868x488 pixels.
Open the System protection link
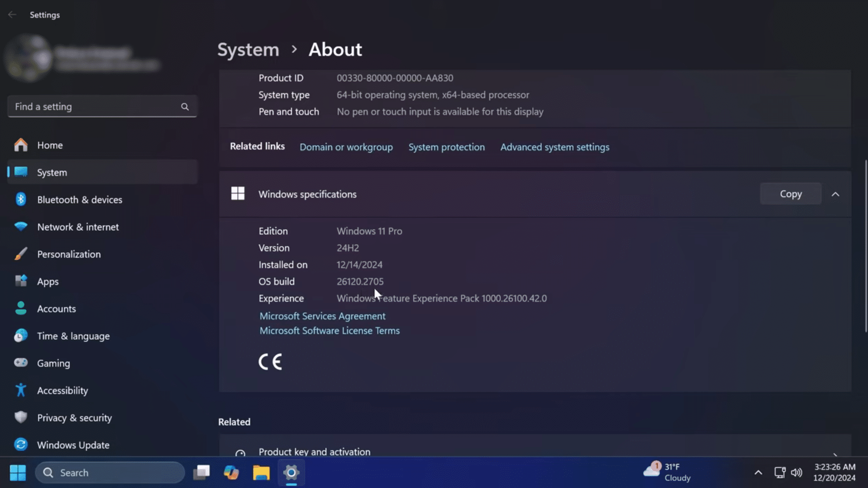pos(447,147)
